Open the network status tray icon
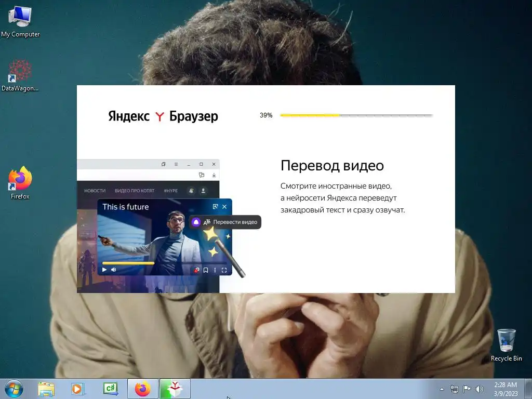Screen dimensions: 532x399 (x=454, y=389)
